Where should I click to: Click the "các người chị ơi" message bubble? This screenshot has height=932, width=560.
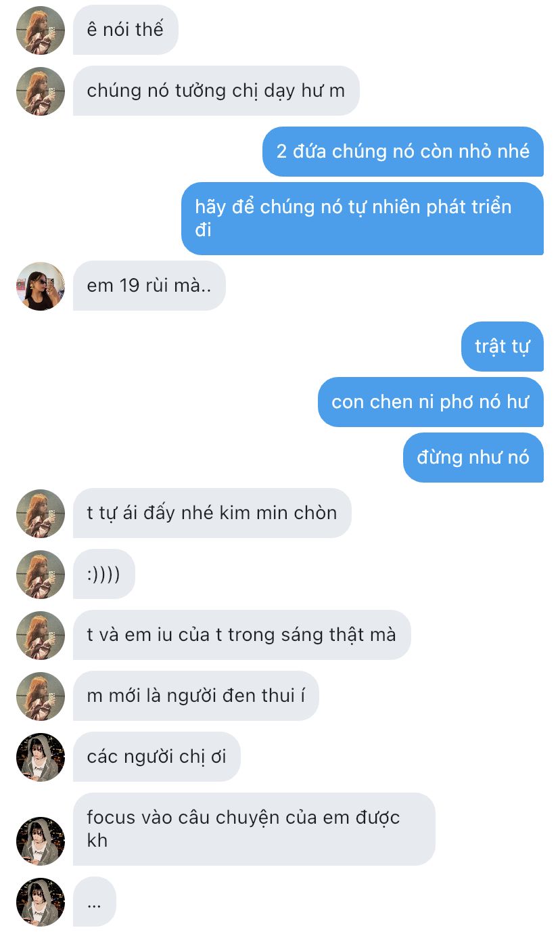pos(157,757)
